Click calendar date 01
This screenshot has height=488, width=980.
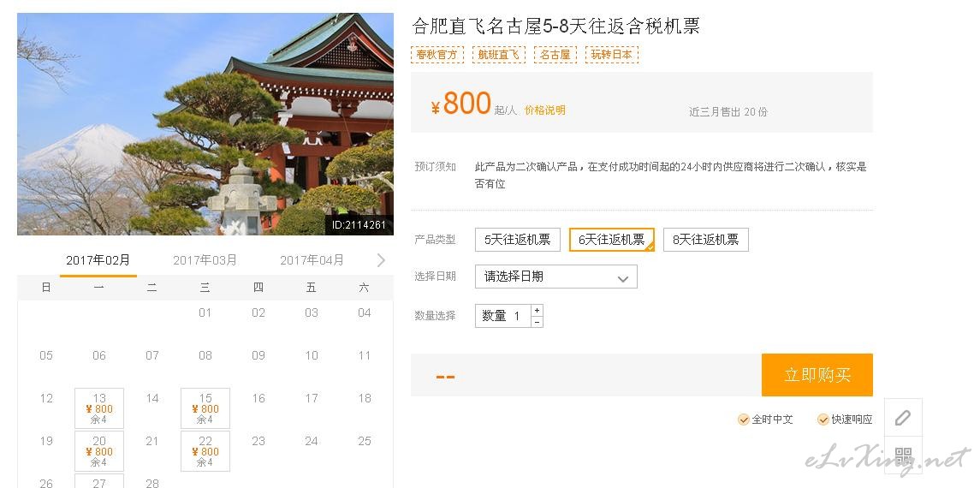(205, 312)
